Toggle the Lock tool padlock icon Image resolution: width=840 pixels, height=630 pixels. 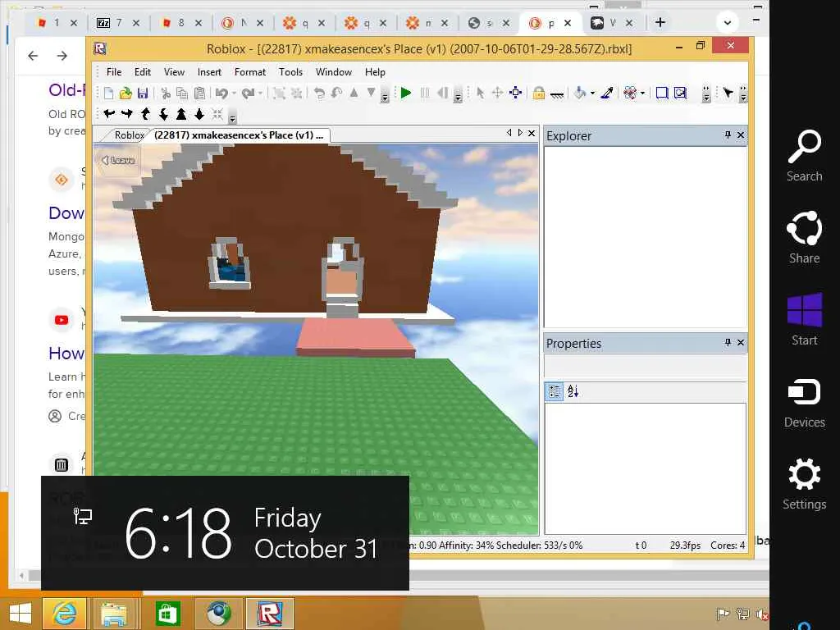539,94
